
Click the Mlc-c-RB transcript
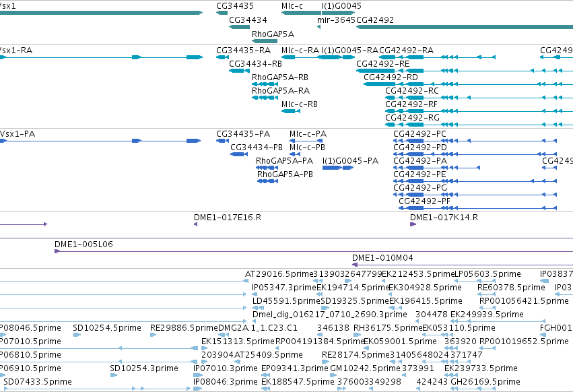tap(299, 104)
